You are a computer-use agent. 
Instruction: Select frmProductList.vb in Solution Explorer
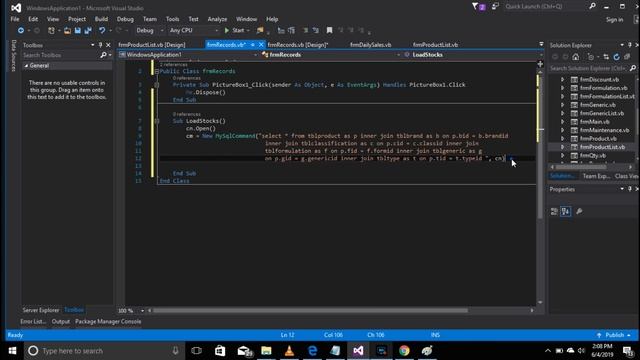point(602,147)
